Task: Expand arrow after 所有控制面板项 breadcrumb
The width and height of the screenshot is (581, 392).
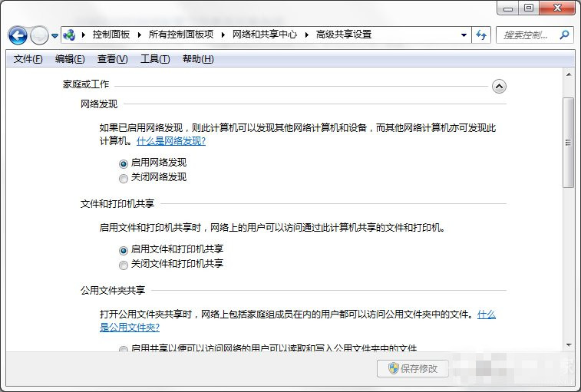Action: [x=223, y=35]
